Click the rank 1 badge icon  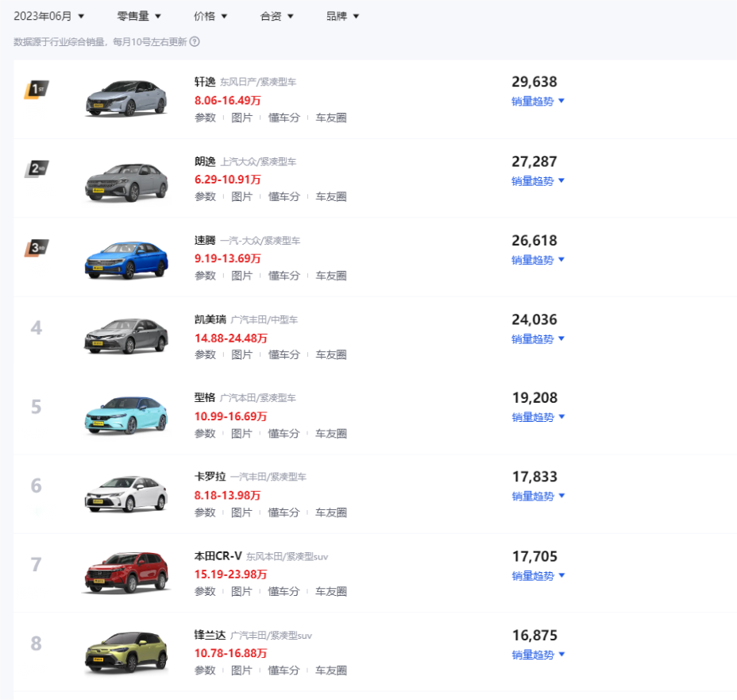tap(36, 89)
